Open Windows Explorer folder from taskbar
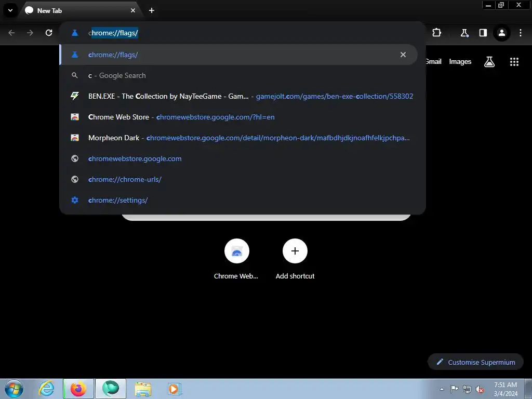This screenshot has height=399, width=532. click(x=143, y=389)
